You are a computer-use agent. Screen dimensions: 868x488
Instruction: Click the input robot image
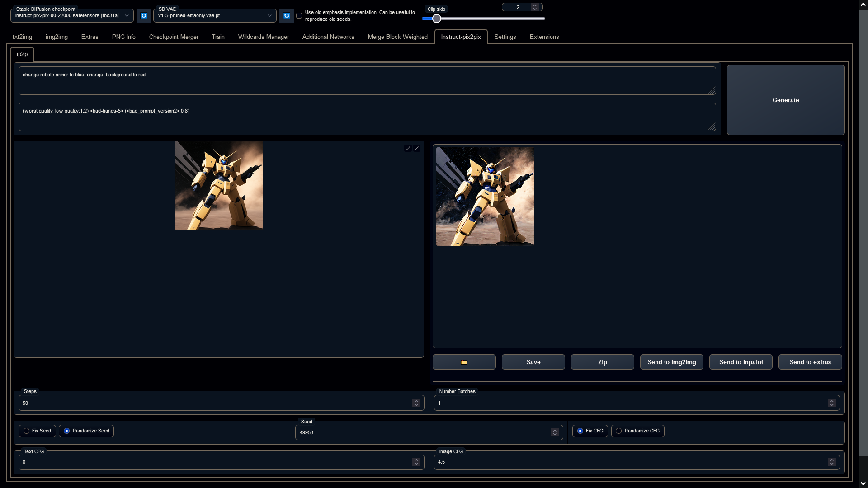click(x=218, y=186)
